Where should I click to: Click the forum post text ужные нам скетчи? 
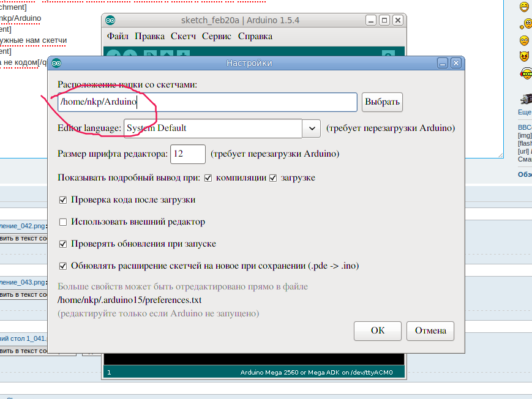[33, 40]
